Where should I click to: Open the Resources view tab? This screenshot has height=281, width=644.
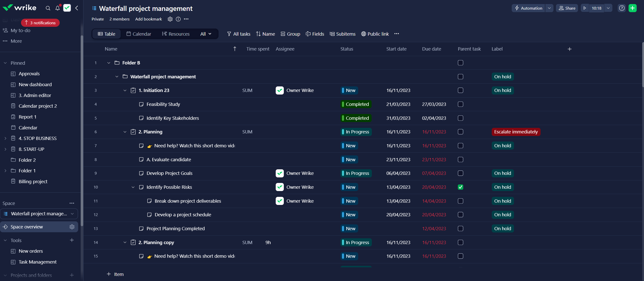(x=176, y=34)
